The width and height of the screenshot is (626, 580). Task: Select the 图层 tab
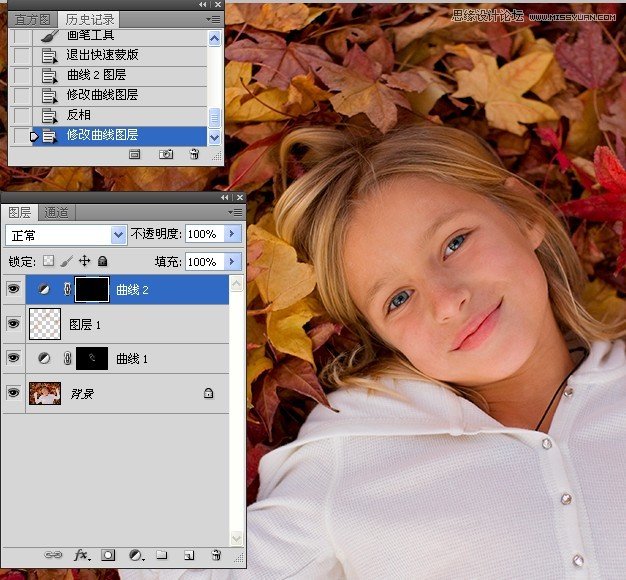click(20, 212)
